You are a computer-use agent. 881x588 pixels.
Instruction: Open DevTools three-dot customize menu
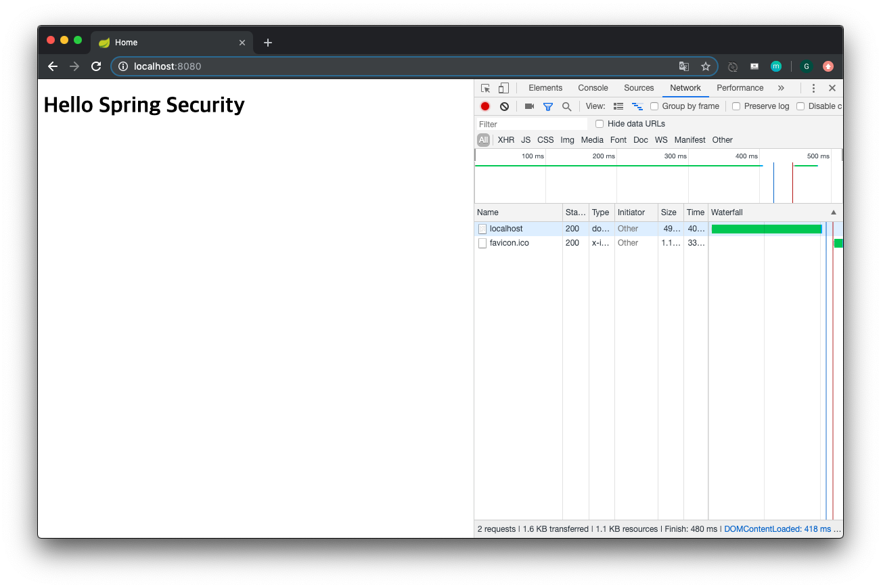813,88
